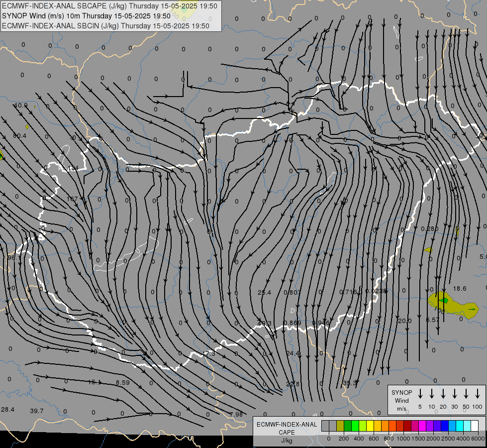Click the 8.59 CAPE value on map
This screenshot has width=487, height=448.
tap(123, 382)
